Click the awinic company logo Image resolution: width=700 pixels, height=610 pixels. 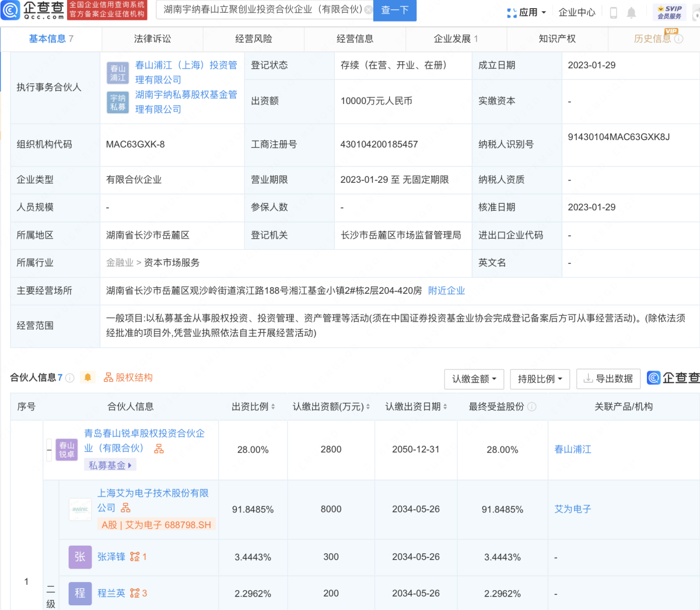click(80, 509)
